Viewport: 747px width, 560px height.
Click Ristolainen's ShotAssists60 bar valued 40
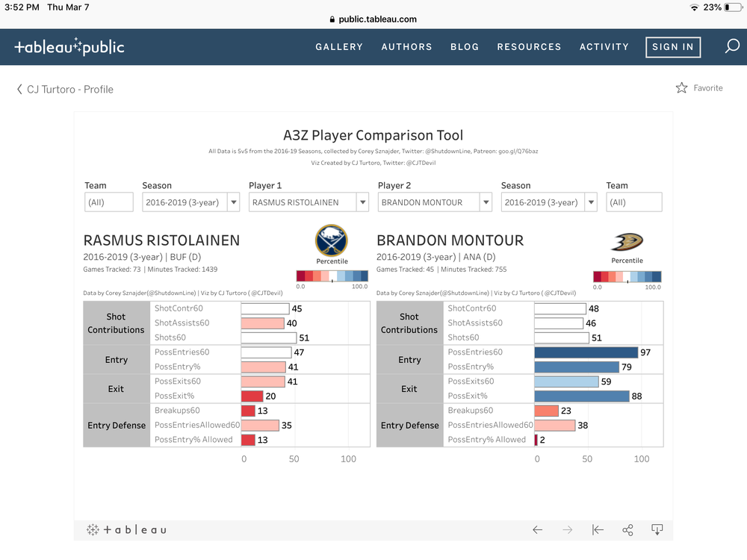(x=263, y=323)
